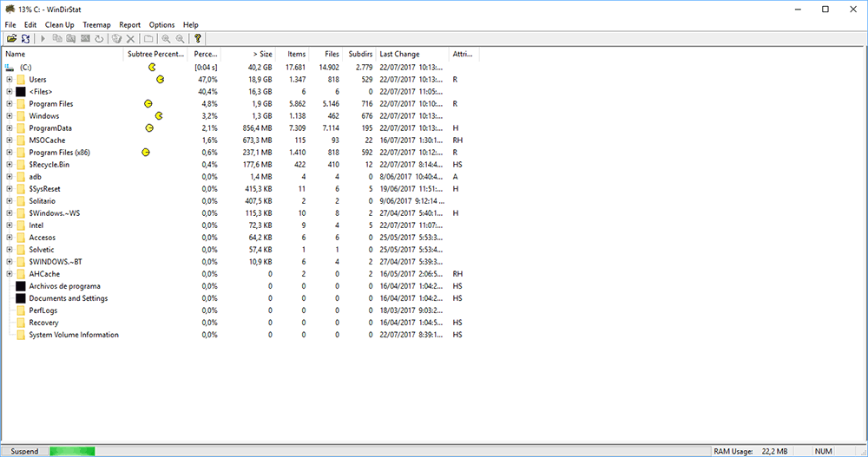Image resolution: width=868 pixels, height=457 pixels.
Task: Click the WinDirStat tree icon in title bar
Action: tap(10, 9)
